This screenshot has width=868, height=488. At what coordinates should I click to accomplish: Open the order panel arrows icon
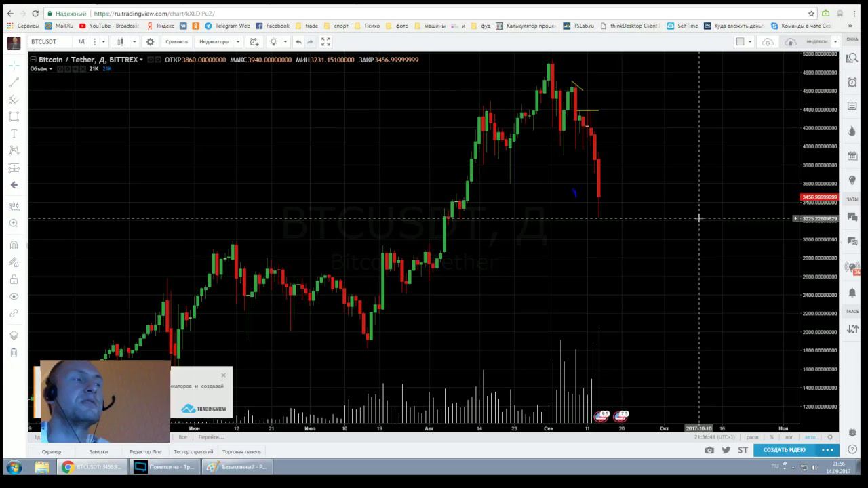pos(852,329)
